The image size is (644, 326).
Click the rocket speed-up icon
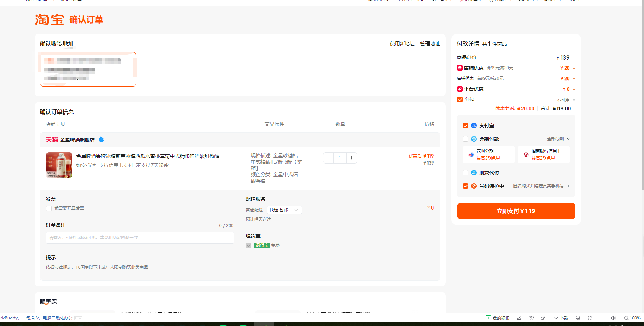tap(543, 318)
